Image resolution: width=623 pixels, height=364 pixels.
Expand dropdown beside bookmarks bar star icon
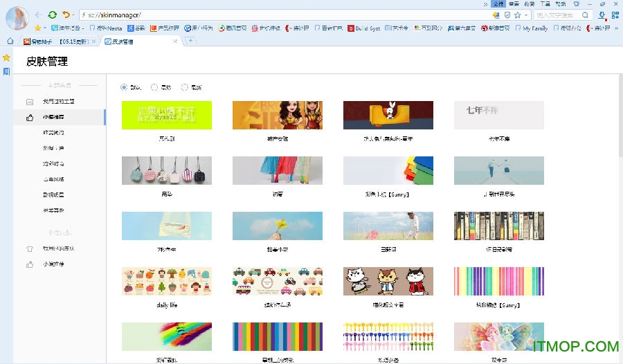coord(45,28)
